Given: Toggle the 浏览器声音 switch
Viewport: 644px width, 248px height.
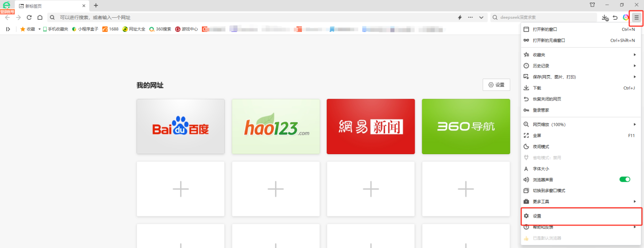Looking at the screenshot, I should tap(625, 180).
